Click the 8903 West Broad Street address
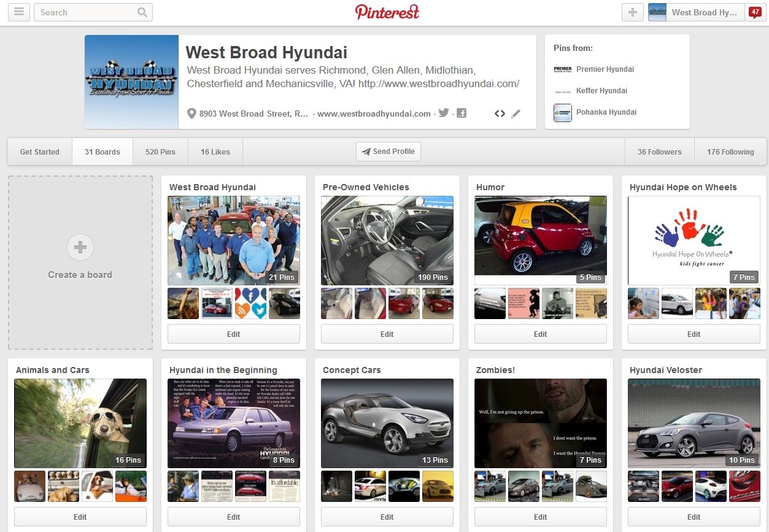769x532 pixels. point(254,114)
